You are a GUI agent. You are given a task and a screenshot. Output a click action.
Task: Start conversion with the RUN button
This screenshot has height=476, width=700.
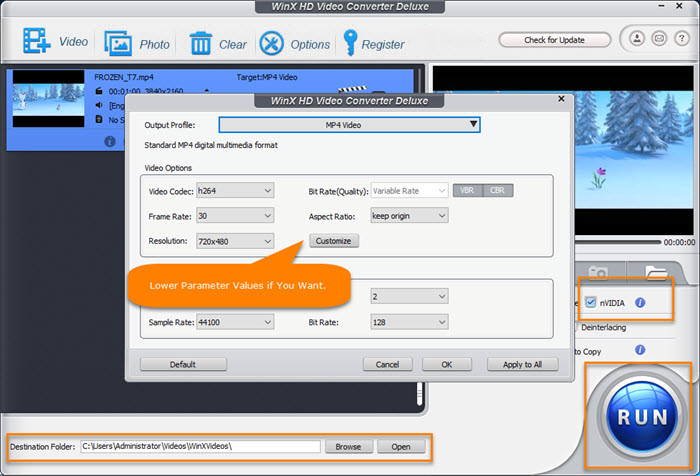coord(642,418)
